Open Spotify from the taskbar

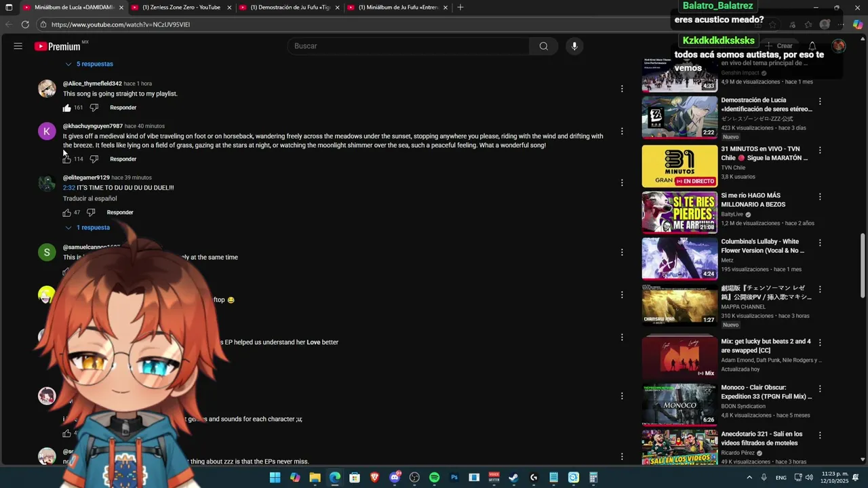[x=434, y=478]
